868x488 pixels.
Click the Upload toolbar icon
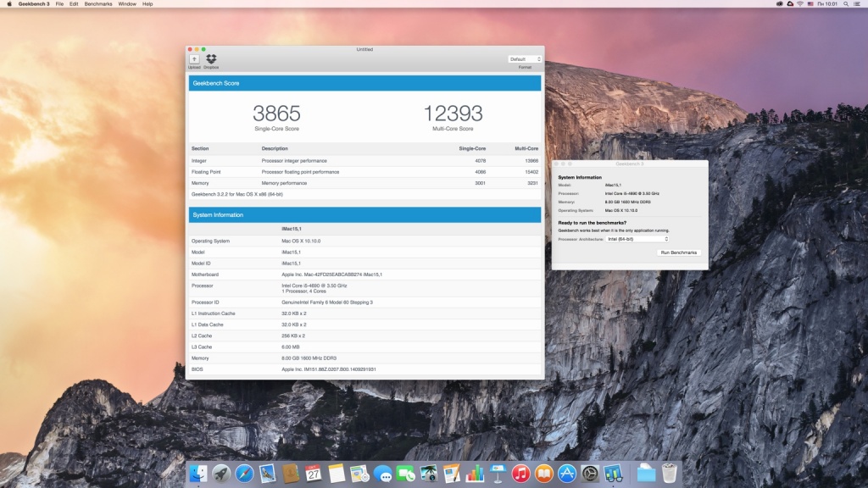194,59
